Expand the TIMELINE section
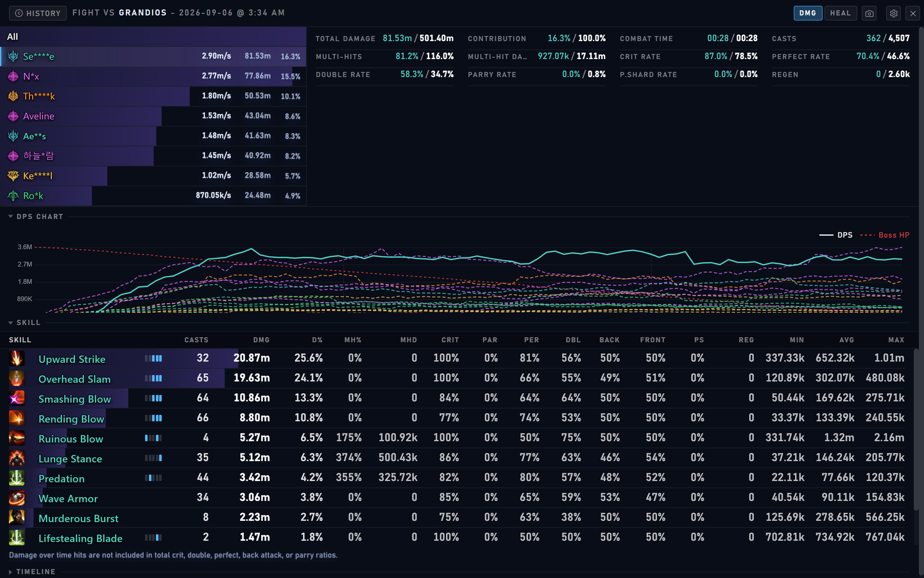 point(32,572)
